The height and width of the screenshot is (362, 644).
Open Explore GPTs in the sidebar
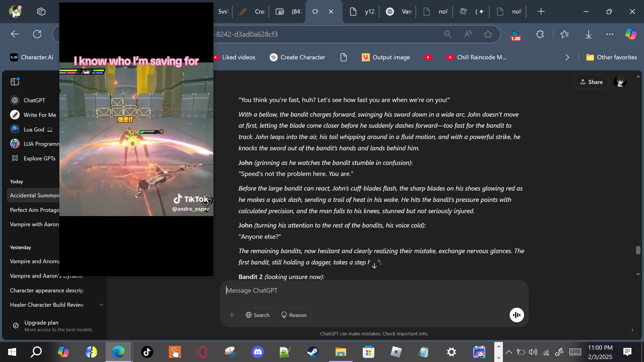tap(33, 158)
